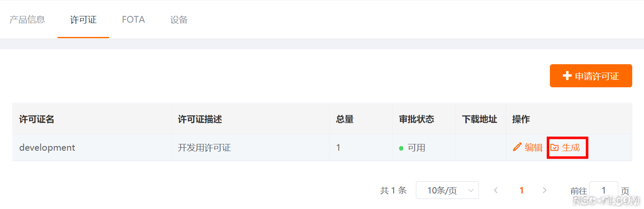
Task: Click the 许可证名 column header
Action: (37, 119)
